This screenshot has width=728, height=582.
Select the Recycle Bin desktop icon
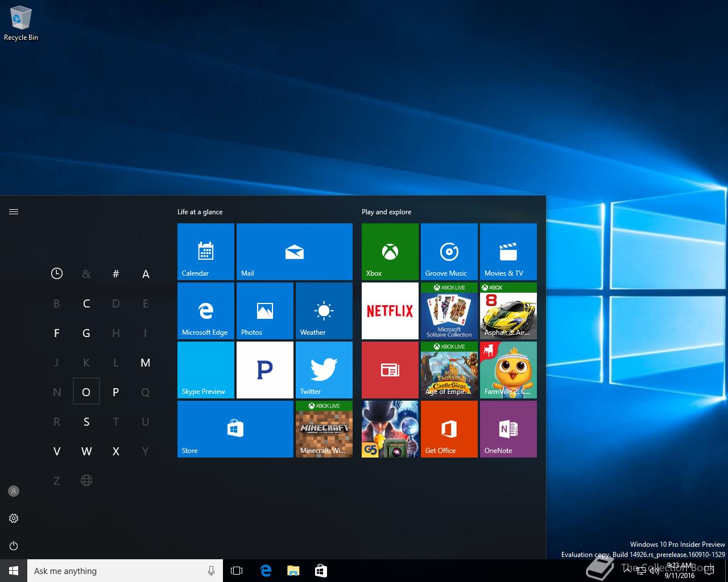tap(21, 24)
